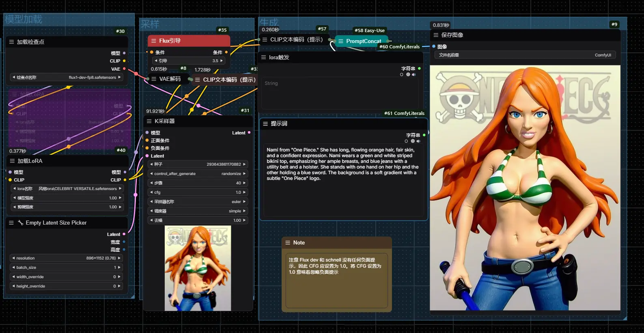Click the 文件名前缀 ComfyUI field
Viewport: 644px width, 333px height.
(x=525, y=55)
